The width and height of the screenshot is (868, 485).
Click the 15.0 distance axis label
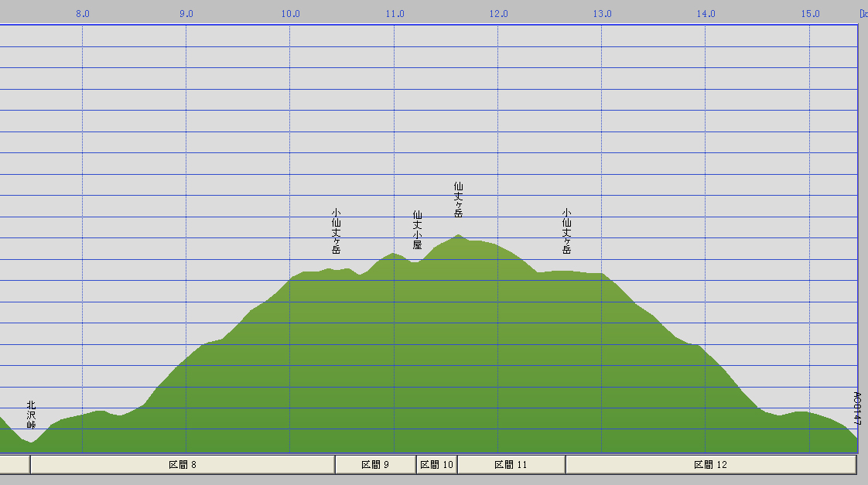(810, 13)
